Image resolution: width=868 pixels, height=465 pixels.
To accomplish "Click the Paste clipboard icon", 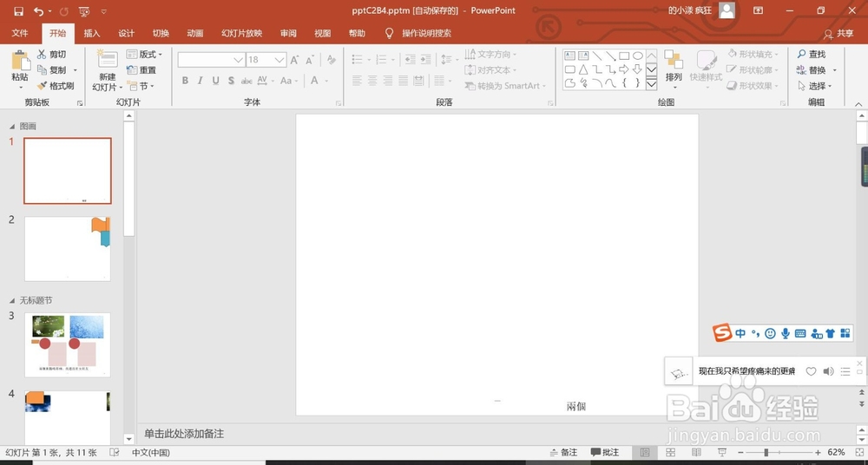I will coord(20,60).
